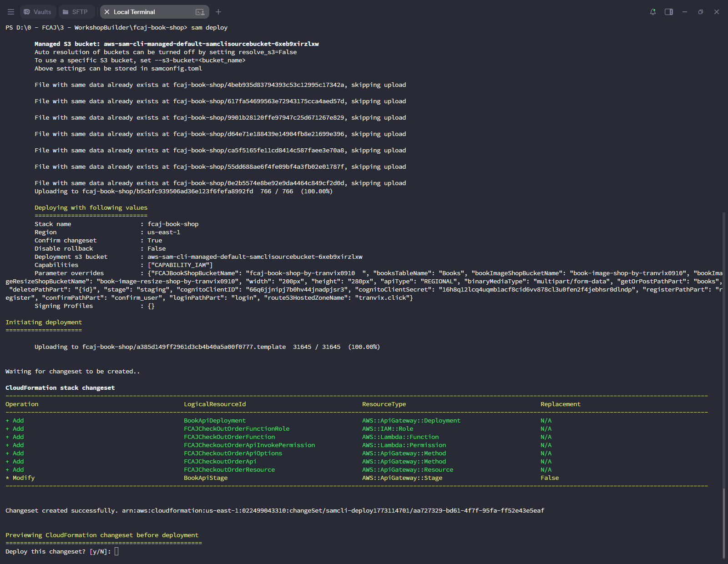Click Region value 'us-east-1'
The width and height of the screenshot is (728, 564).
pyautogui.click(x=164, y=232)
